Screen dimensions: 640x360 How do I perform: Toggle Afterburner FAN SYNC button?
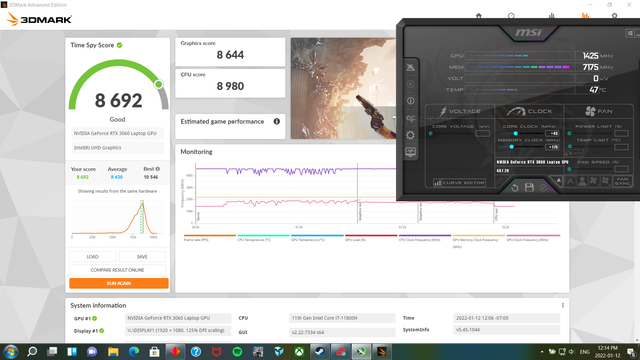point(622,181)
